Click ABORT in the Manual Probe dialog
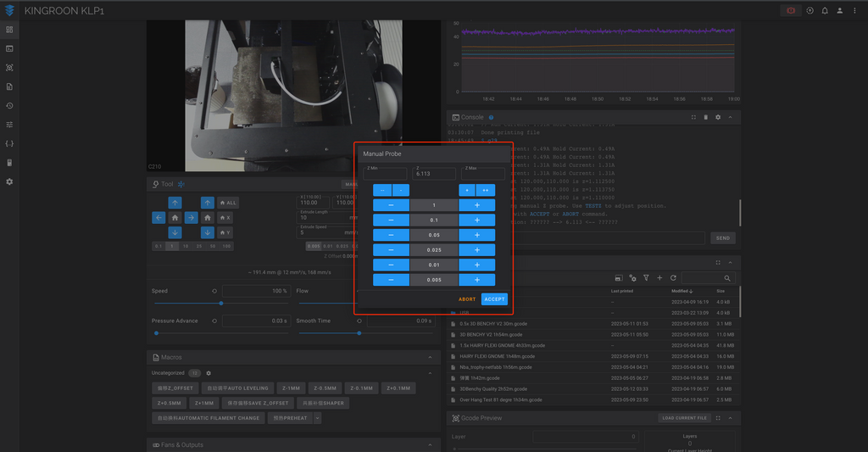Viewport: 868px width, 452px height. 467,299
